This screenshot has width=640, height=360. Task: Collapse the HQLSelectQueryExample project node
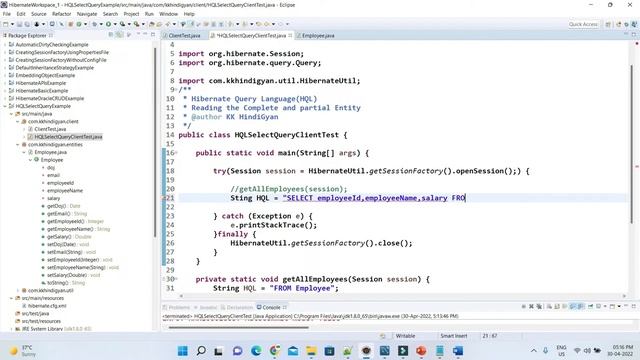click(5, 106)
